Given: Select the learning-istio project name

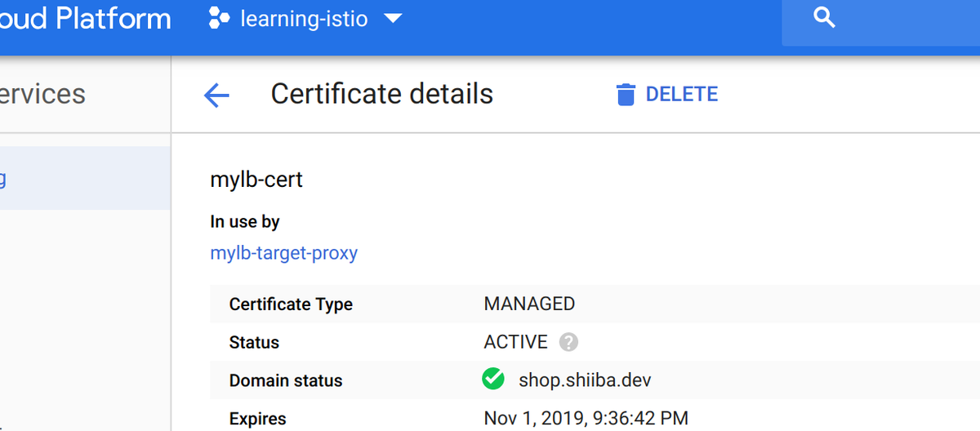Looking at the screenshot, I should 305,18.
